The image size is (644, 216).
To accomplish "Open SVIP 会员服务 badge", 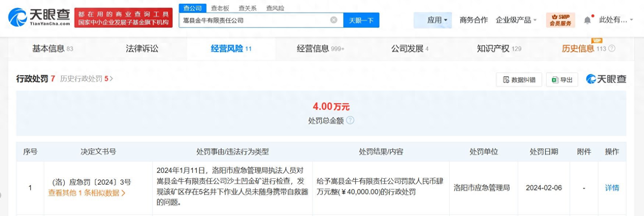I will click(560, 20).
